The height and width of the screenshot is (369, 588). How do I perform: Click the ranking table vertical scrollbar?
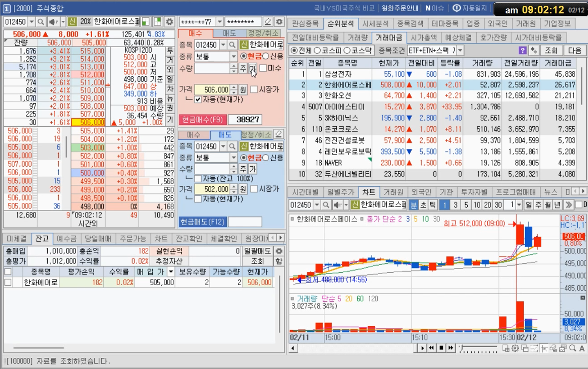(583, 86)
